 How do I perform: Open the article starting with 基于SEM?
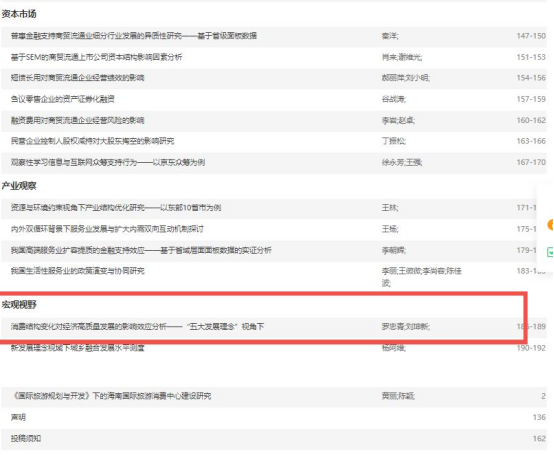coord(96,57)
